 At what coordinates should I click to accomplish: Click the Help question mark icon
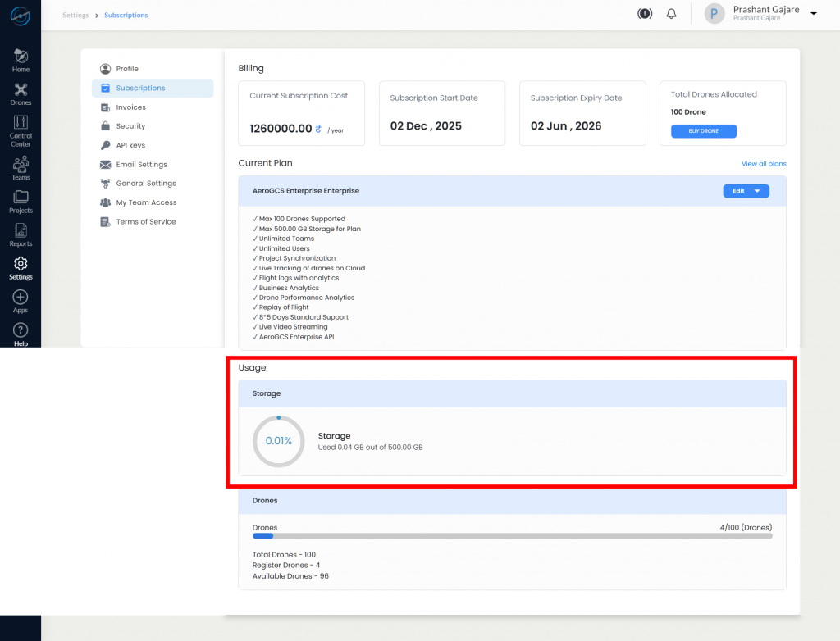pyautogui.click(x=21, y=330)
